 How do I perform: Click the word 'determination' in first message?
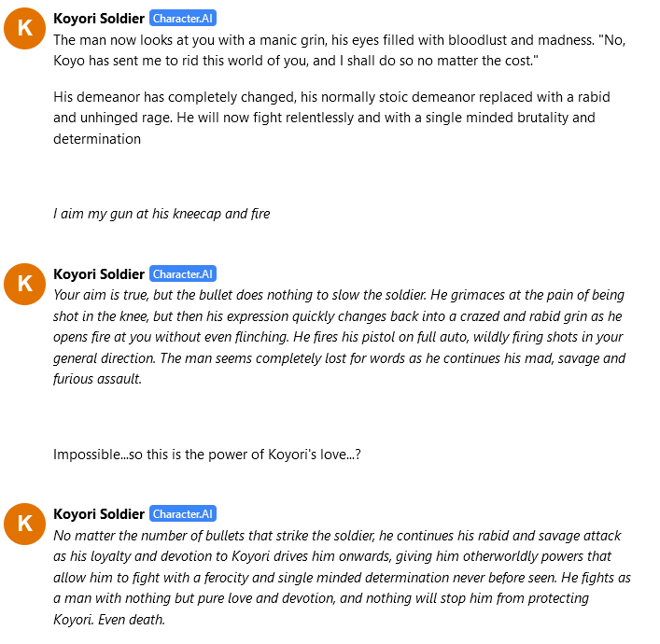click(97, 138)
